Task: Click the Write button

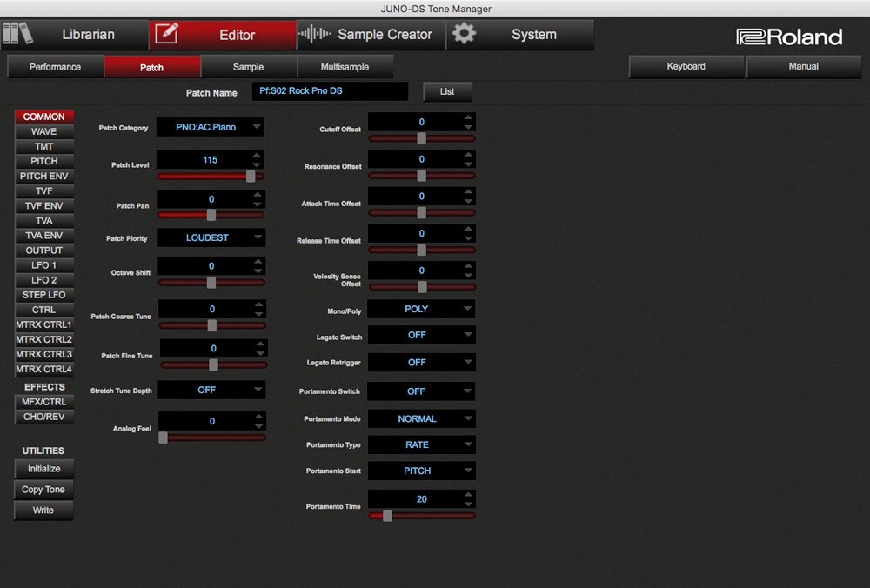Action: [x=43, y=511]
